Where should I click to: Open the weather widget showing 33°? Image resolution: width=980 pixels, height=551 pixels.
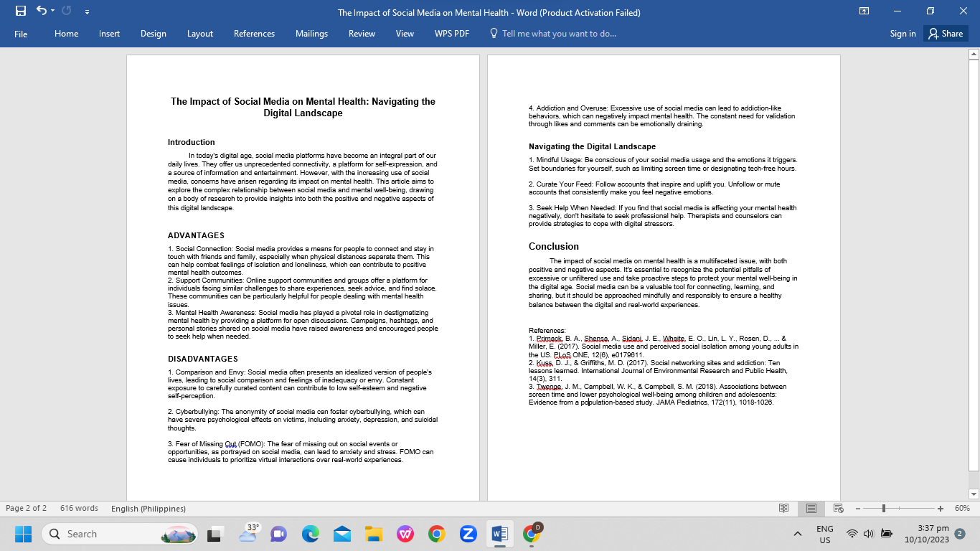248,534
